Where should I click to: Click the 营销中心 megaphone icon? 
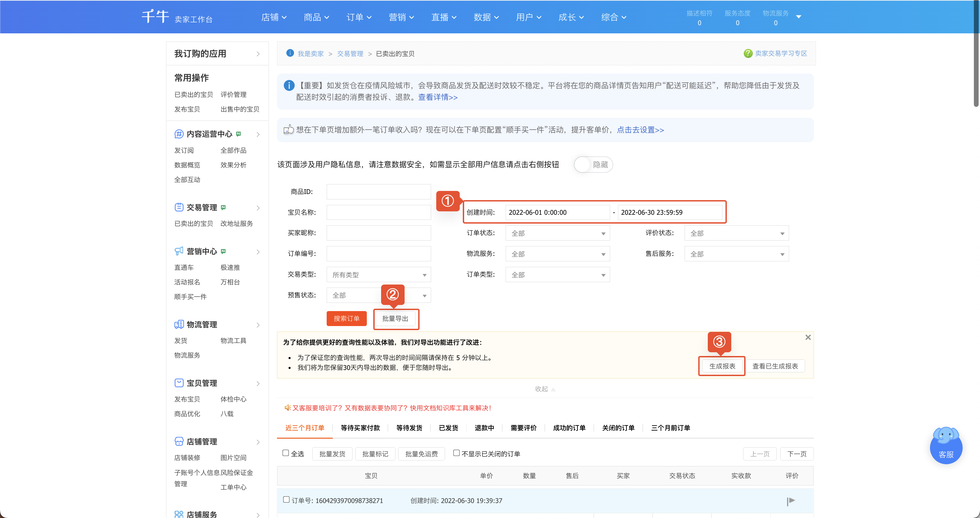coord(179,251)
